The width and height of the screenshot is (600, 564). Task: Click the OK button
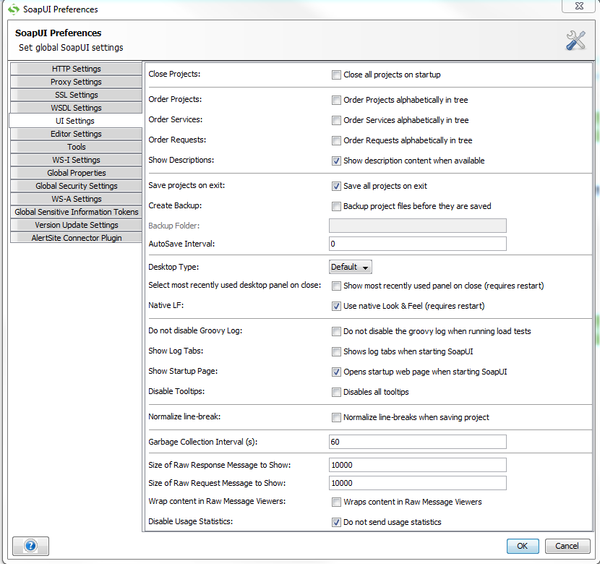coord(523,546)
